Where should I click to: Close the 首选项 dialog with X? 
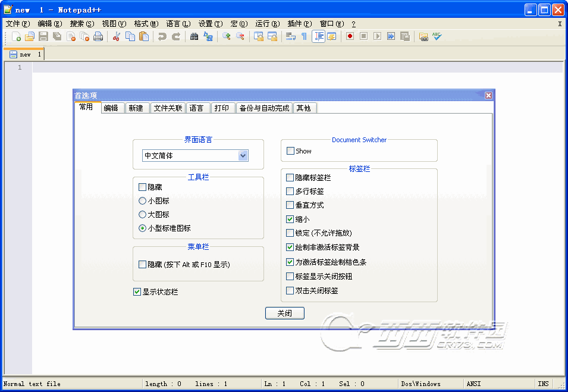[488, 95]
